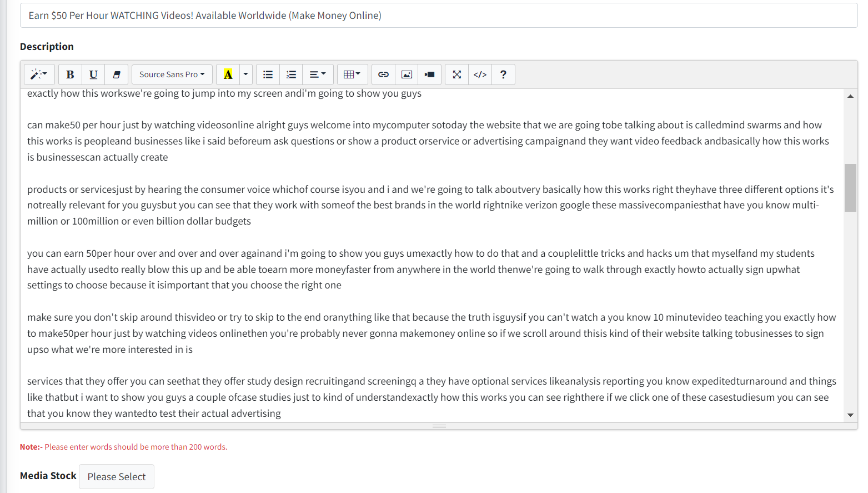
Task: Open the magic wand Style dropdown
Action: [39, 74]
